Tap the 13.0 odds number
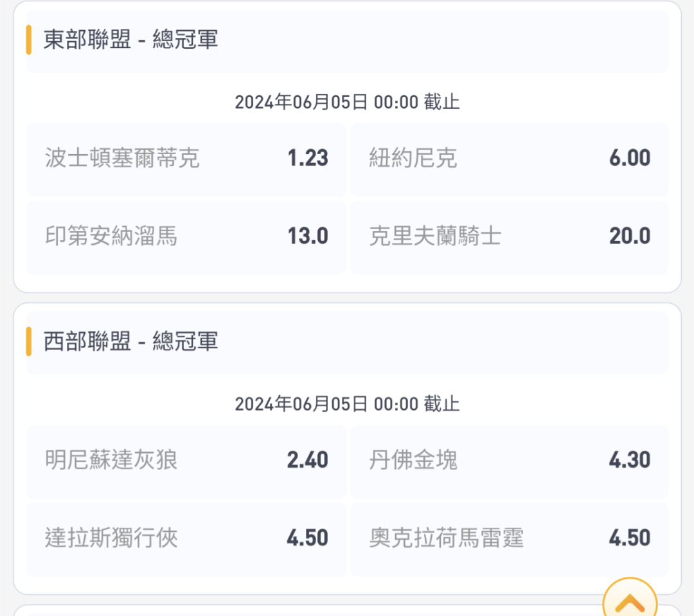Image resolution: width=694 pixels, height=616 pixels. click(x=308, y=236)
